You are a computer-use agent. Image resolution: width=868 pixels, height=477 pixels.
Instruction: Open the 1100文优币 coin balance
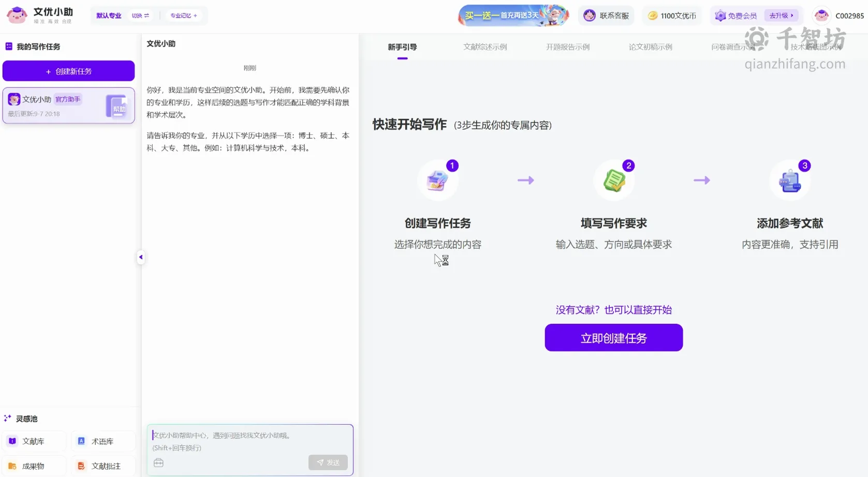pos(672,16)
